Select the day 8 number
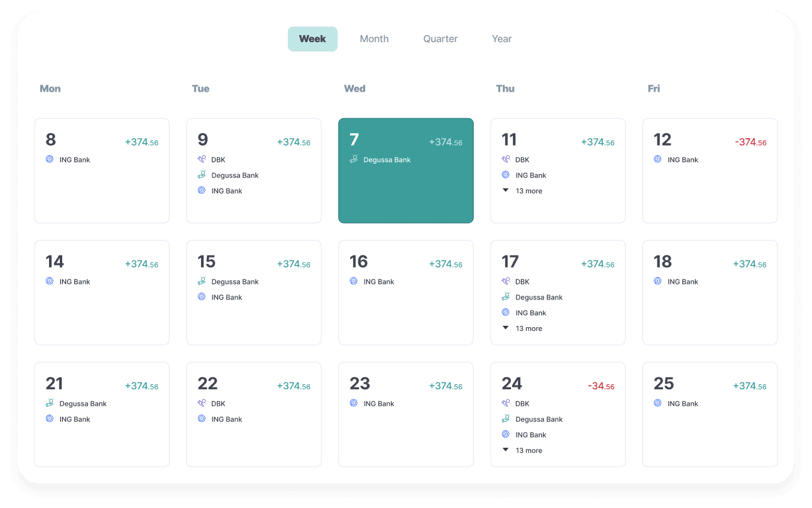The height and width of the screenshot is (508, 812). click(51, 139)
